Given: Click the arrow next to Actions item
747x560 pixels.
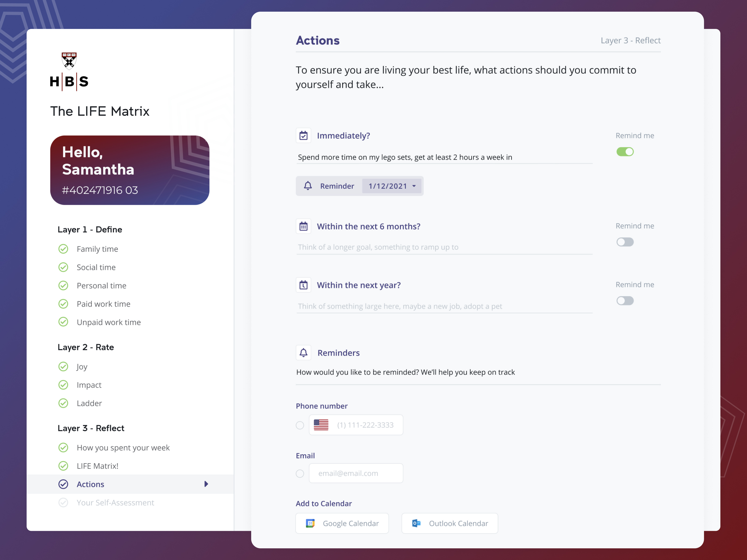Looking at the screenshot, I should point(206,484).
